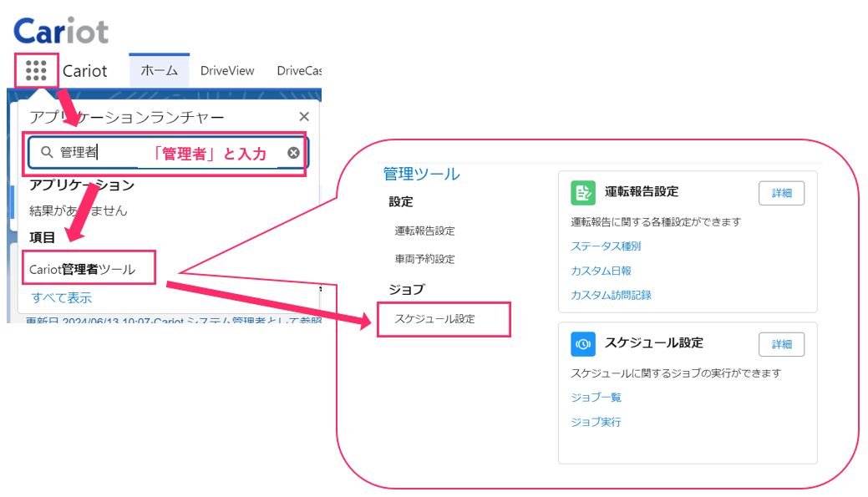Click 詳細 button on スケジュール設定 card
This screenshot has width=868, height=497.
(x=781, y=344)
